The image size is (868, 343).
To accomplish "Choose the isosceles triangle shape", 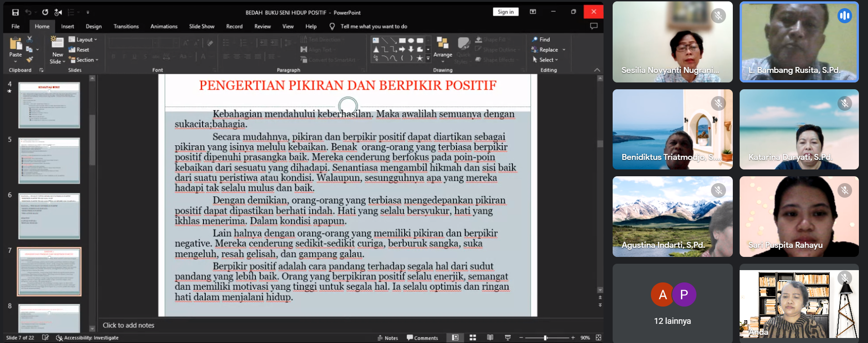I will click(x=376, y=49).
